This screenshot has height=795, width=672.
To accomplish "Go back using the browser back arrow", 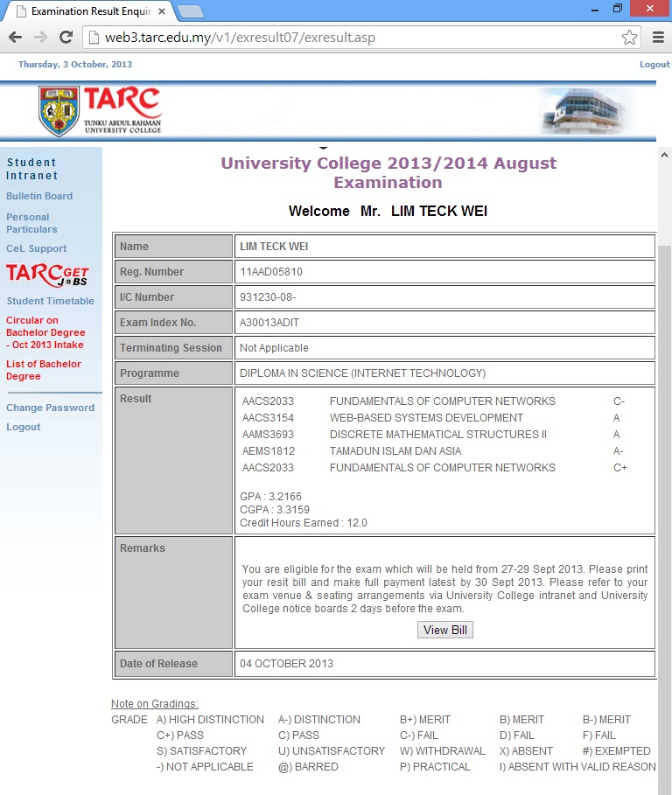I will pyautogui.click(x=16, y=37).
